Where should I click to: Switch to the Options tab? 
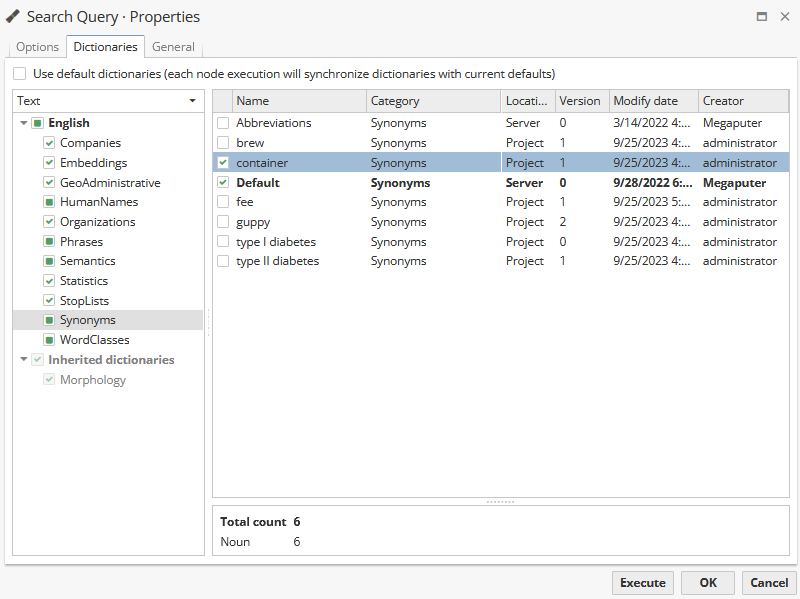coord(37,47)
